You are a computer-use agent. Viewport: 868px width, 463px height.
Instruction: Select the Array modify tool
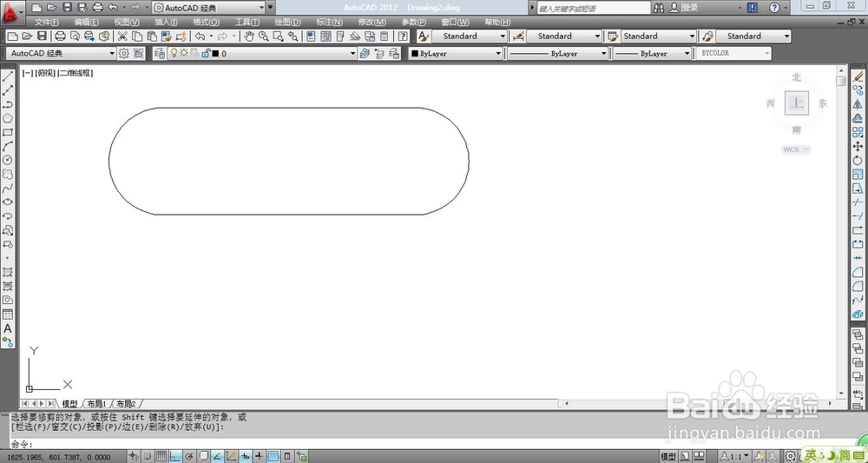858,132
